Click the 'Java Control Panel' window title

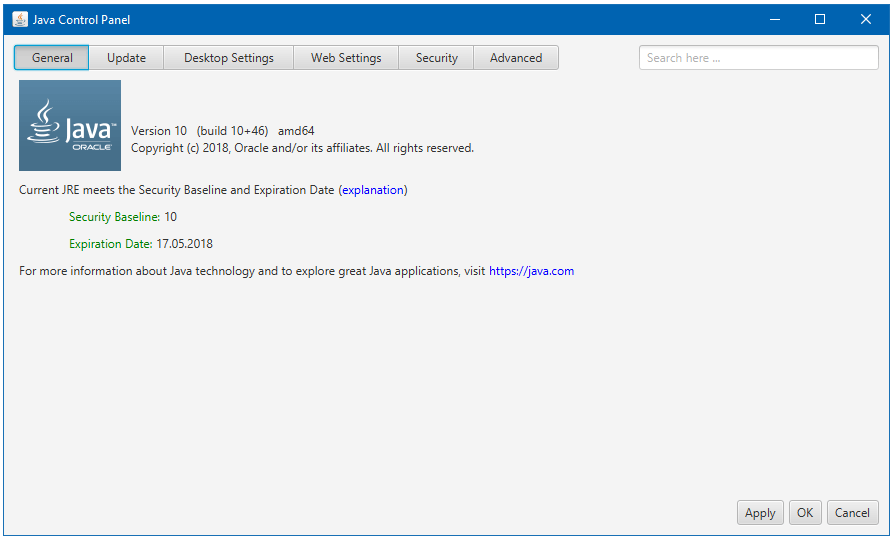pos(81,20)
